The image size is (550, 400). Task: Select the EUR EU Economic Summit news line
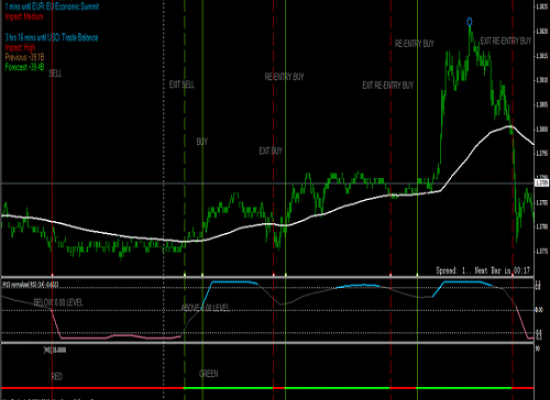52,6
